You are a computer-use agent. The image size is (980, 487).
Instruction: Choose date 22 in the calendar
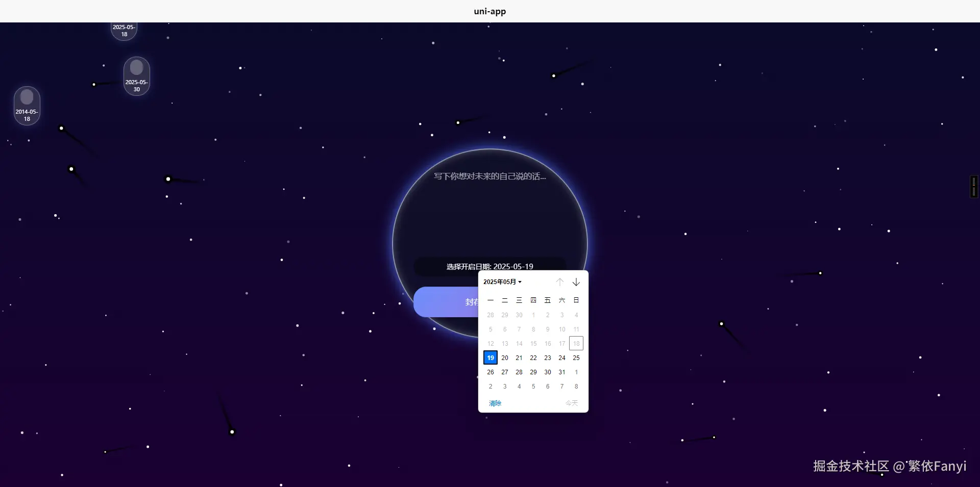(533, 358)
